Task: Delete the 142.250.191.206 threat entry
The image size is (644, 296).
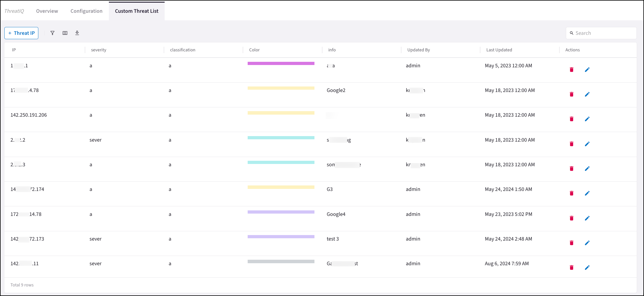Action: [571, 119]
